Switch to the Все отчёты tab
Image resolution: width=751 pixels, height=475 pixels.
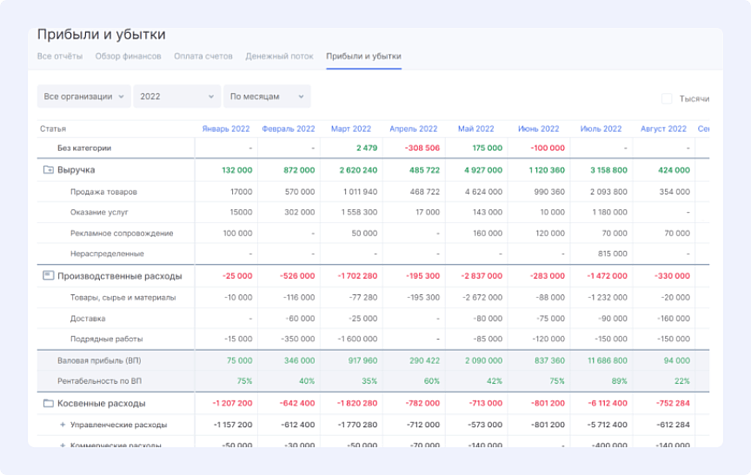tap(60, 56)
